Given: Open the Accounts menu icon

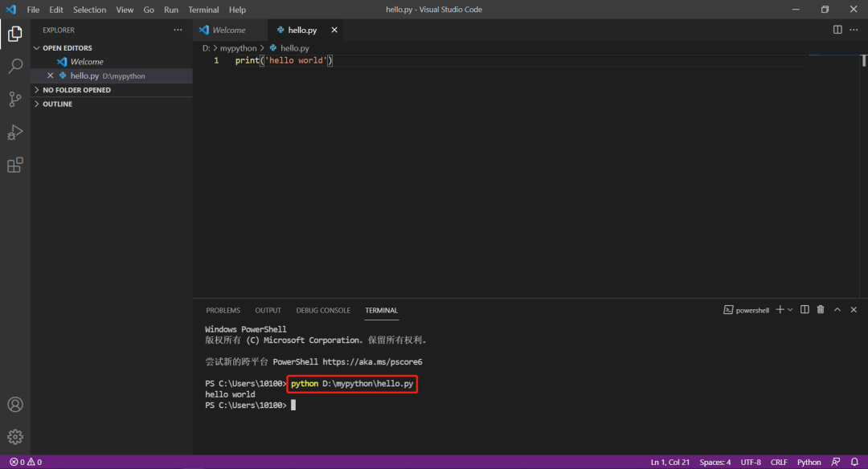Looking at the screenshot, I should point(15,404).
